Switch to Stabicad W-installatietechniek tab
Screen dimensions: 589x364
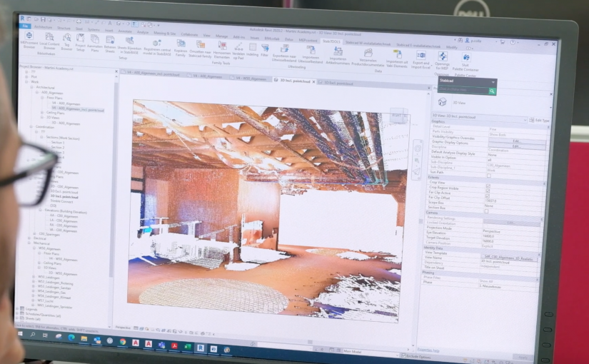[x=368, y=44]
